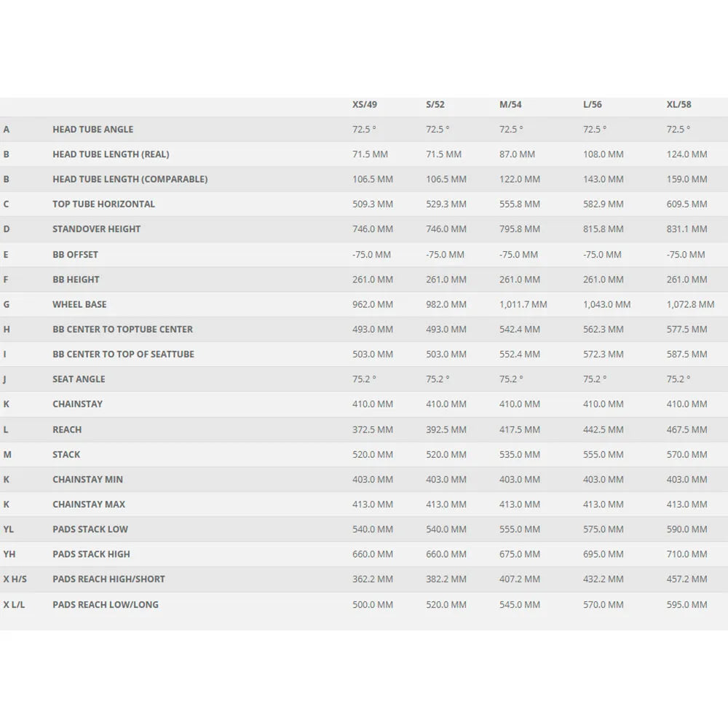Select the 555.8 MM top tube value

coord(520,204)
